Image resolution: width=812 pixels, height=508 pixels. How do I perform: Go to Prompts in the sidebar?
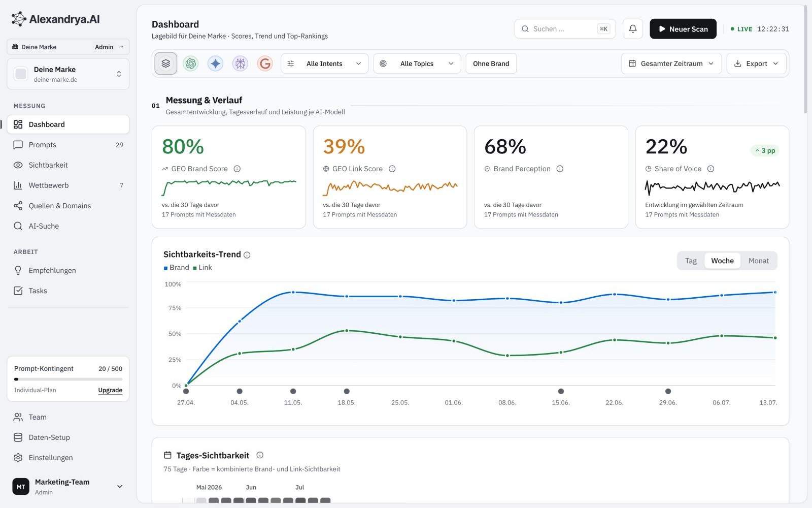68,145
